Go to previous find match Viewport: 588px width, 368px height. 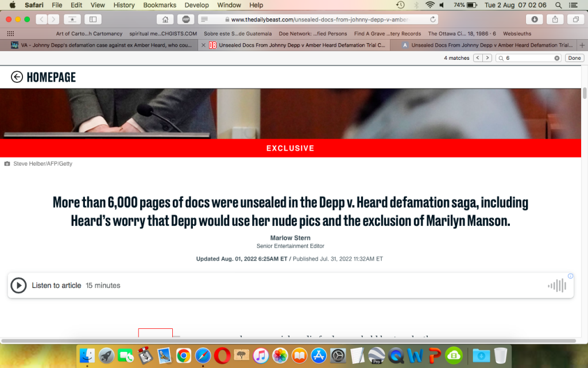tap(478, 58)
